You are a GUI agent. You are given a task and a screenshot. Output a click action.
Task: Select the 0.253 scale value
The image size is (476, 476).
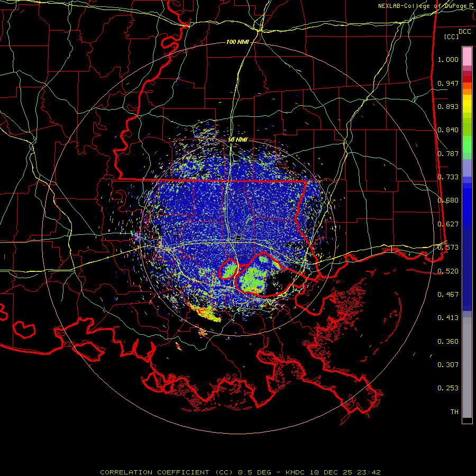(448, 388)
